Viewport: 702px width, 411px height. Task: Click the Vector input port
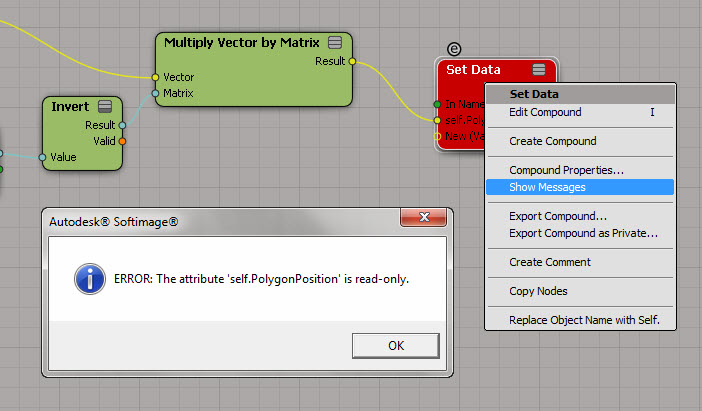[155, 77]
